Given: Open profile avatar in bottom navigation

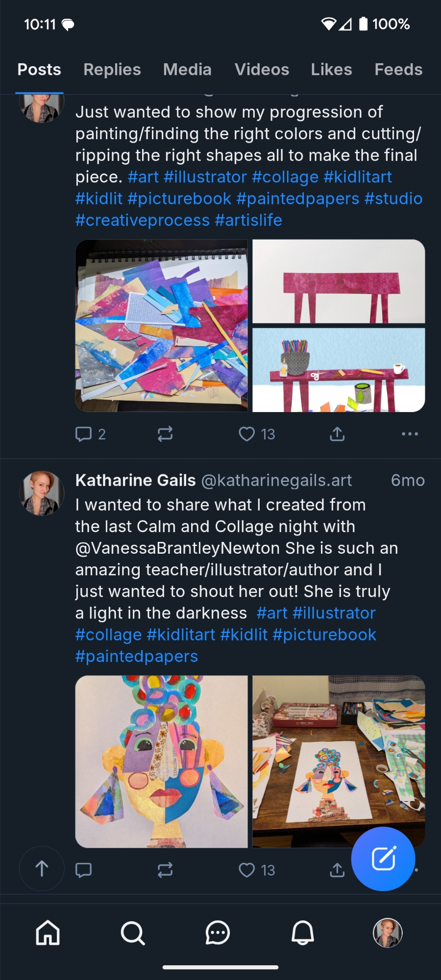Looking at the screenshot, I should pyautogui.click(x=388, y=932).
